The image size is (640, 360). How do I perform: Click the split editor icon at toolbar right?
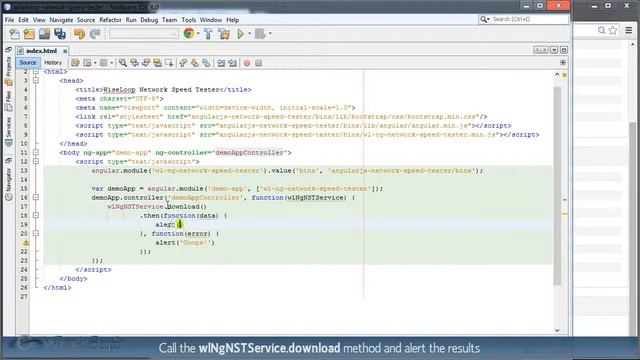pos(563,62)
